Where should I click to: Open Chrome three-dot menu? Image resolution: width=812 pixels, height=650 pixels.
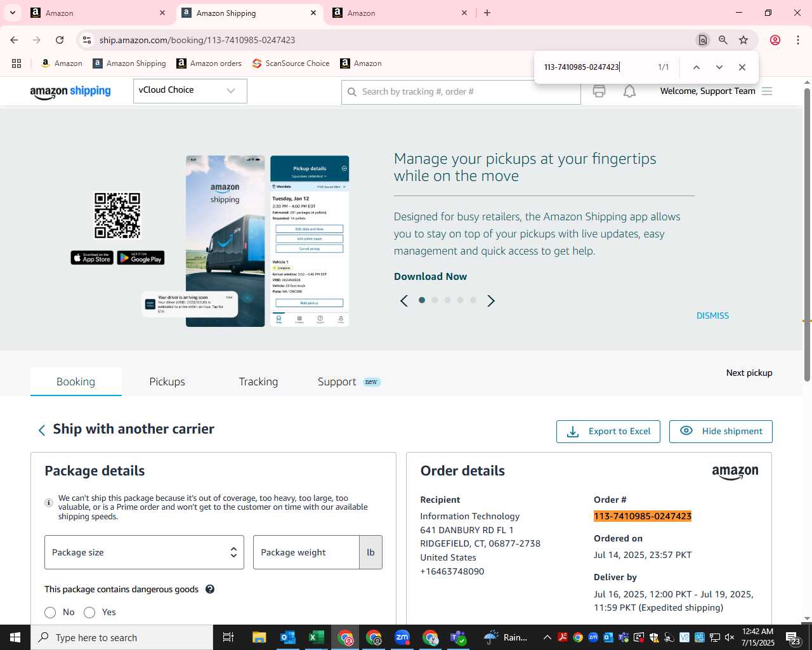[x=798, y=40]
